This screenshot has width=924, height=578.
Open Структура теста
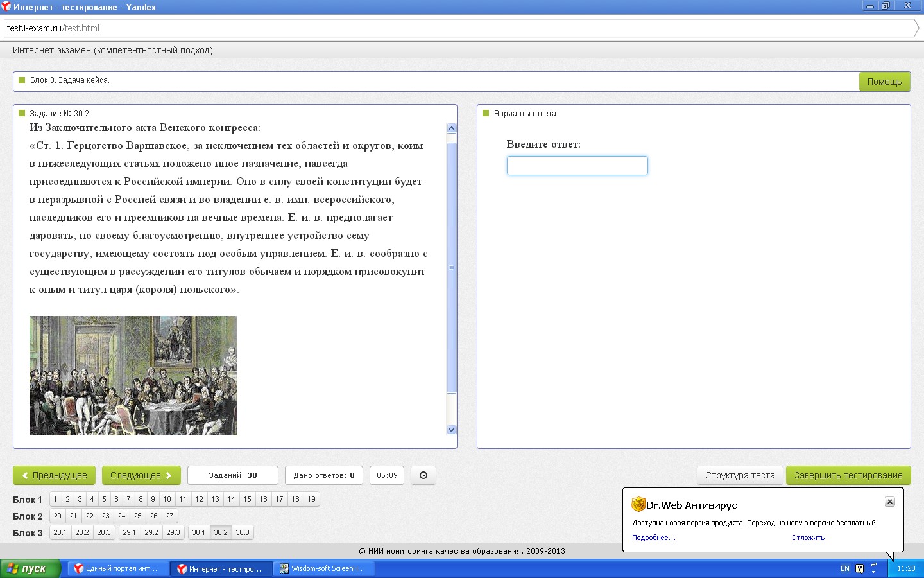[740, 475]
